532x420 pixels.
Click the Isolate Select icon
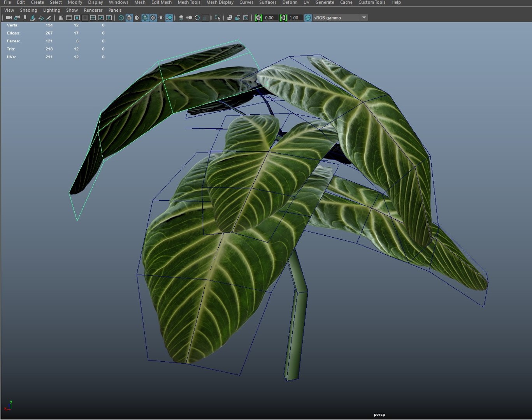pos(218,17)
